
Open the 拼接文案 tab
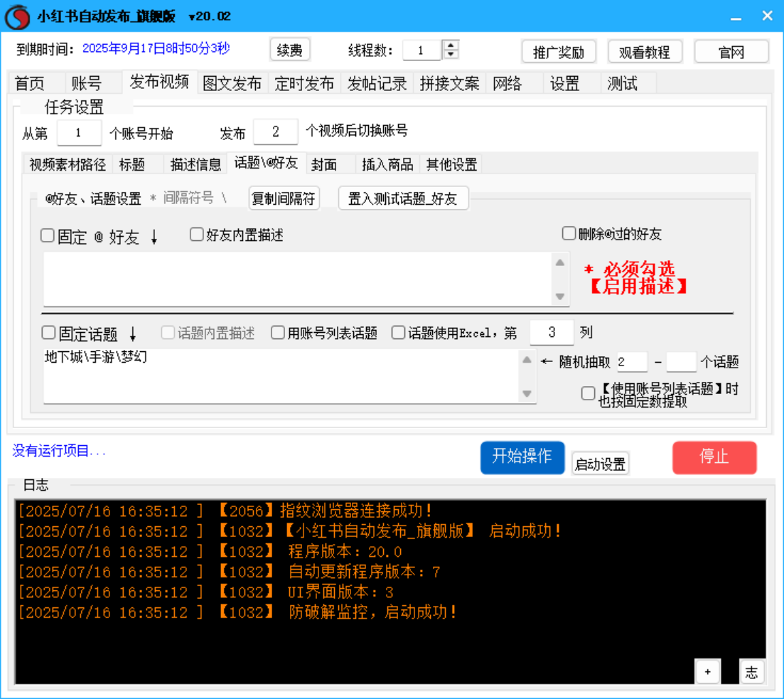449,83
